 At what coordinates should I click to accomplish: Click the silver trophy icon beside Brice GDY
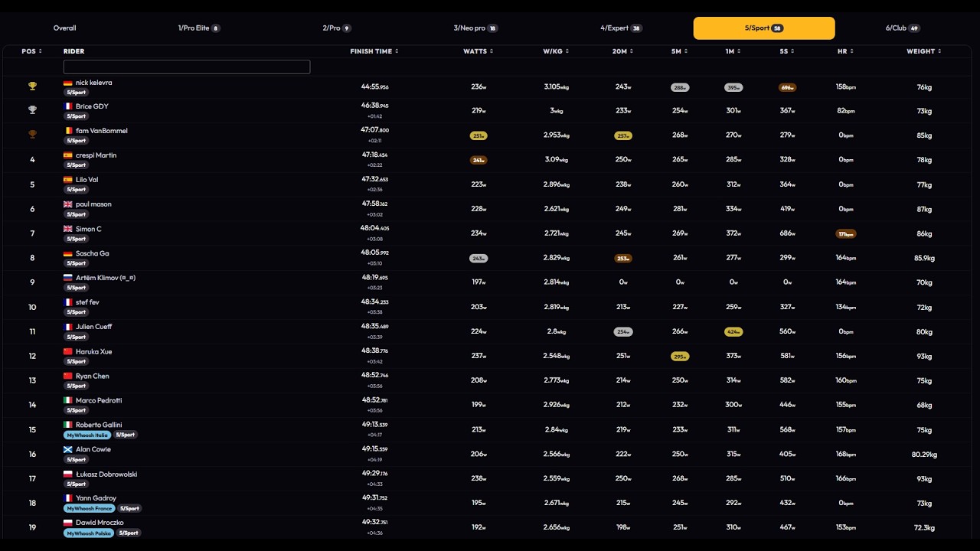[x=32, y=110]
